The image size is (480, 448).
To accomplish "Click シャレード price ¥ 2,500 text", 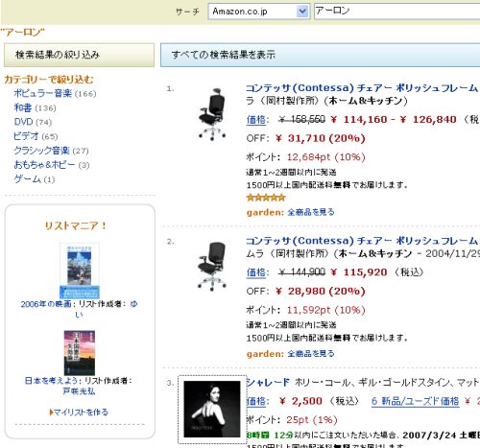I will point(300,401).
